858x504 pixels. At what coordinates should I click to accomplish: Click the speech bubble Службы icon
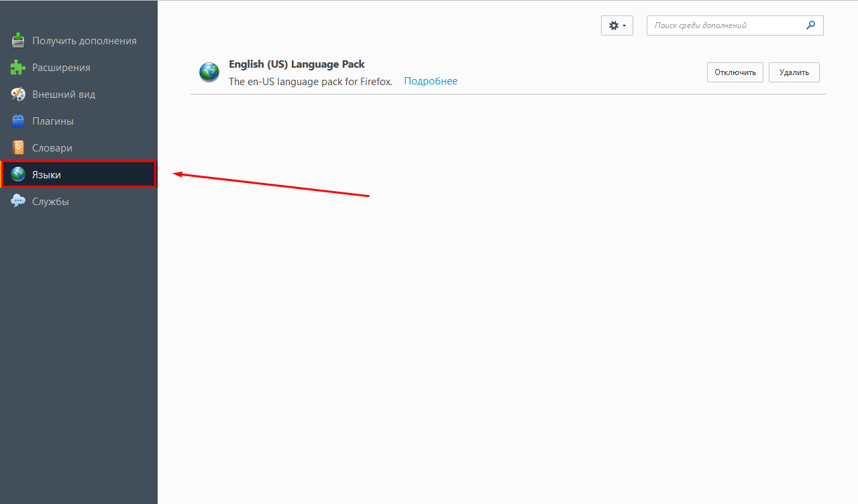(18, 201)
